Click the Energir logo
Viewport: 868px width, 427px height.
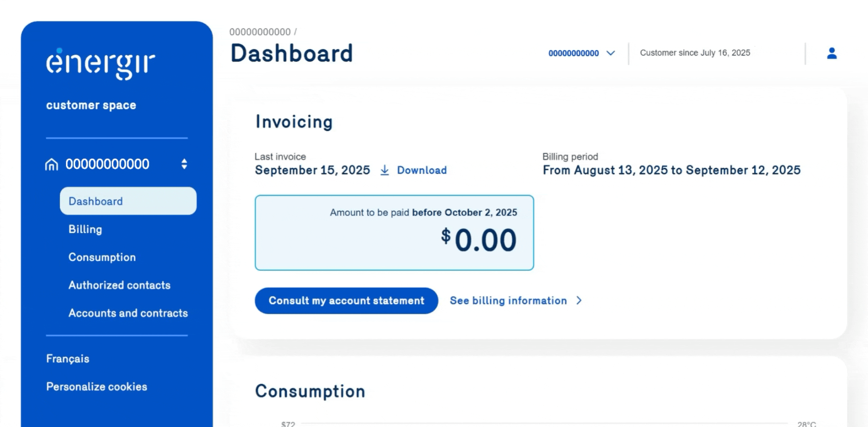tap(100, 64)
